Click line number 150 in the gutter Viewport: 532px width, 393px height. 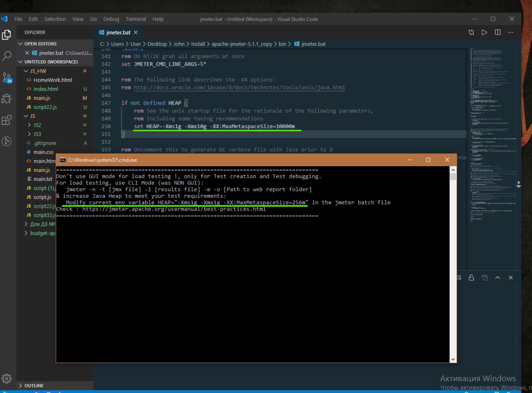106,126
